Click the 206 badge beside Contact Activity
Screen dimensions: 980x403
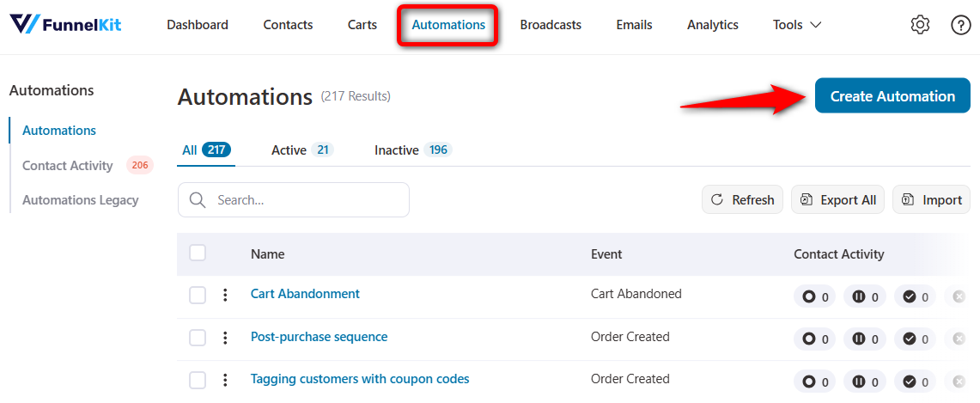140,166
